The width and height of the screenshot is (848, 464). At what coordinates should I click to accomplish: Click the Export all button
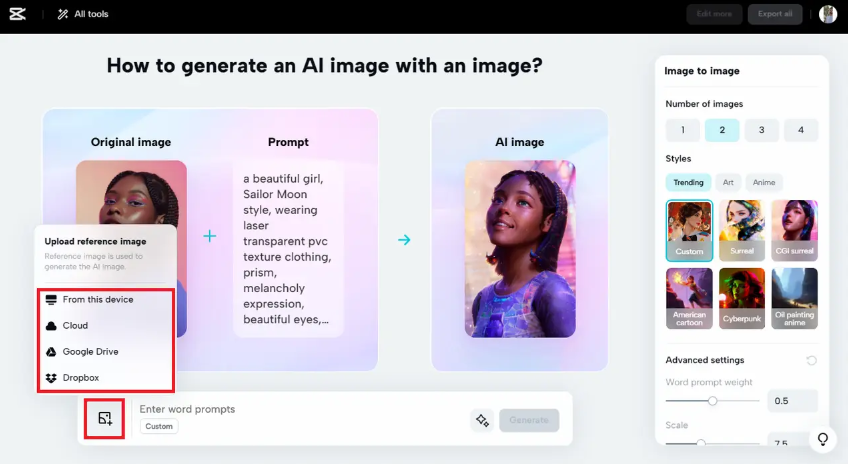tap(775, 14)
